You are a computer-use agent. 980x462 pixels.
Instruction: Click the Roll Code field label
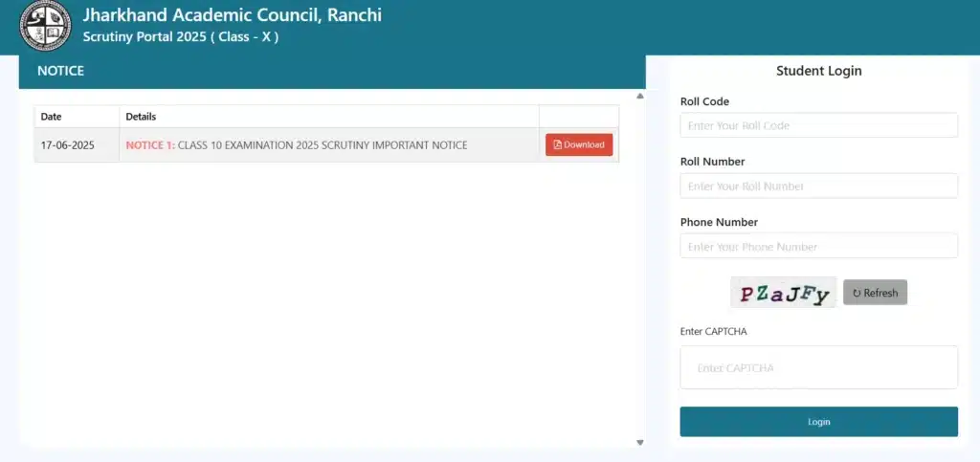coord(704,101)
